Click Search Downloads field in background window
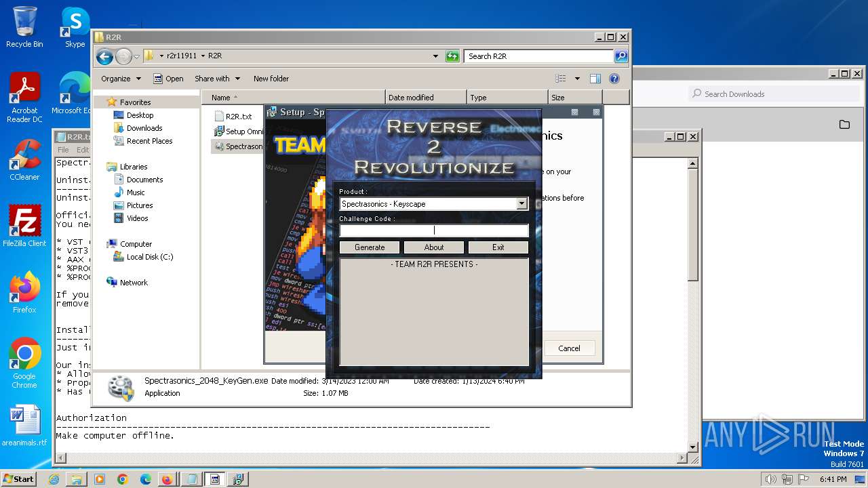This screenshot has width=868, height=488. [775, 94]
